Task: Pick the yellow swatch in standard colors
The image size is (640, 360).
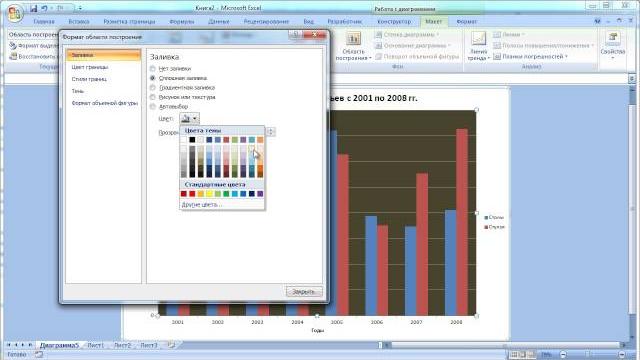Action: [x=209, y=194]
